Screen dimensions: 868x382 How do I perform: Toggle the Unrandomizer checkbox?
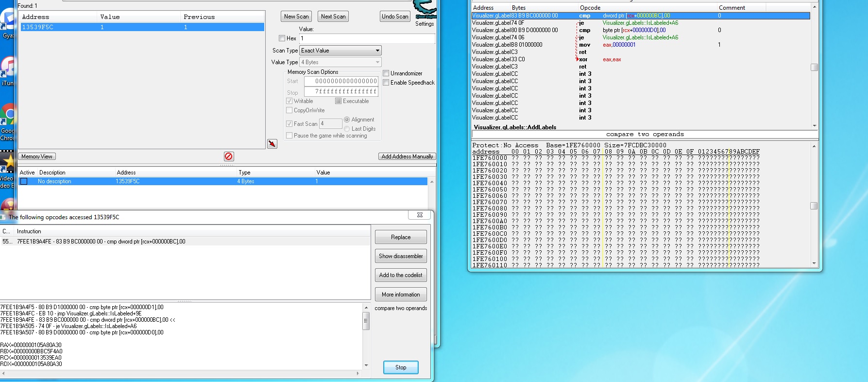(x=386, y=73)
